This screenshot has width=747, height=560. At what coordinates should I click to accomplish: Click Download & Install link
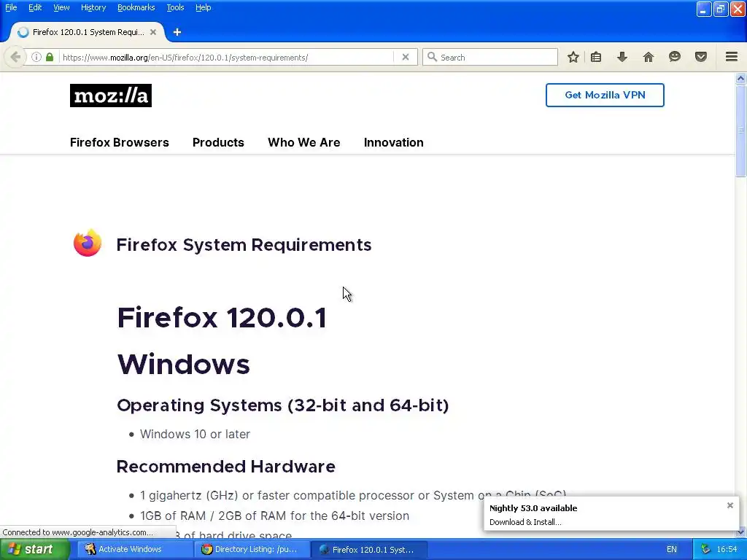[525, 522]
